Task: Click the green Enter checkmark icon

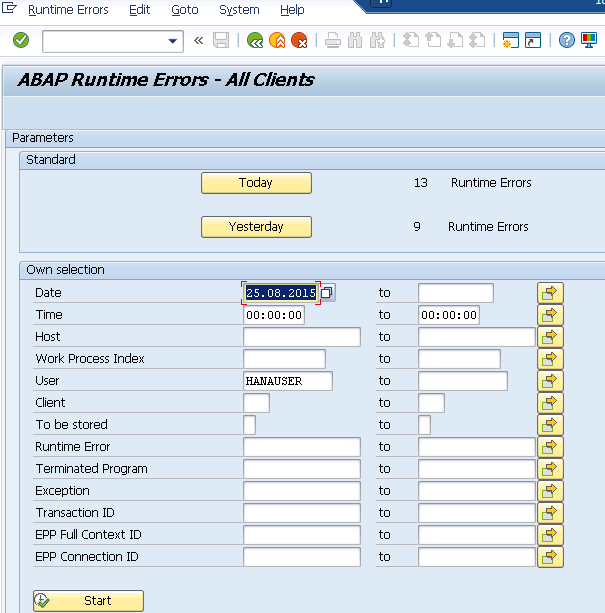Action: click(21, 41)
